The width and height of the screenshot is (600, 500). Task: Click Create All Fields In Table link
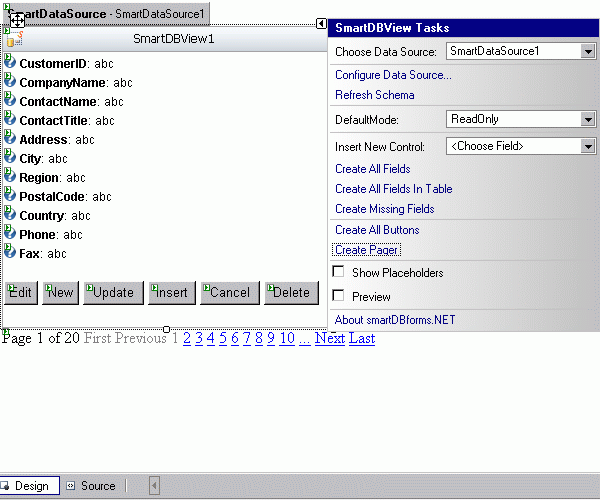(x=394, y=189)
